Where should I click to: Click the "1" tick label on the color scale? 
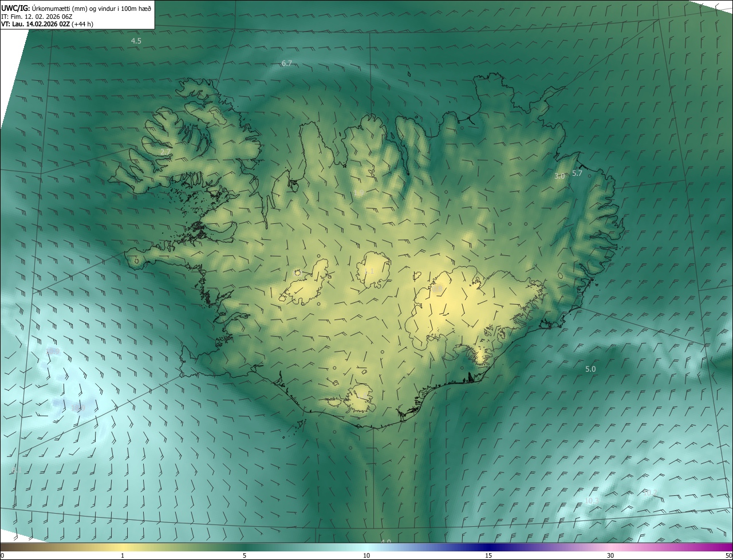click(x=123, y=555)
